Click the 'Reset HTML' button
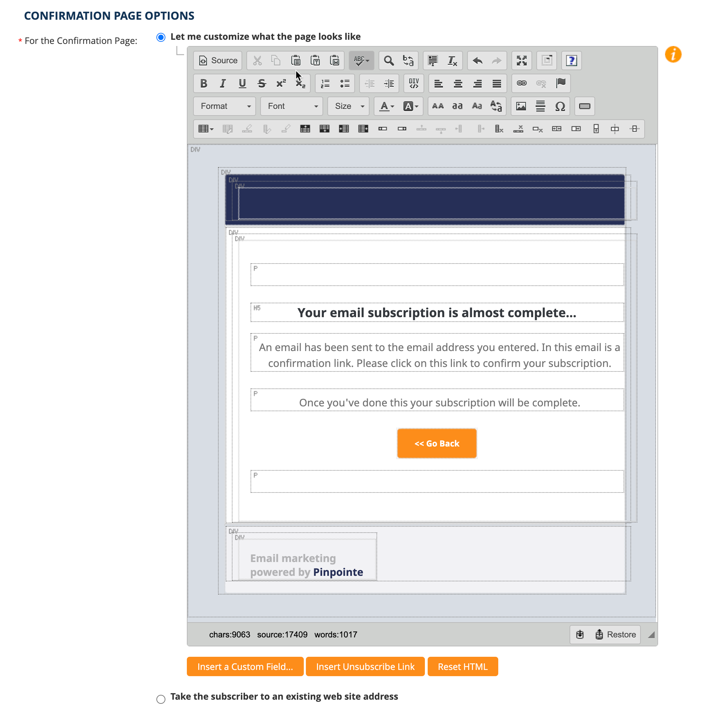Viewport: 728px width, 718px height. tap(463, 666)
